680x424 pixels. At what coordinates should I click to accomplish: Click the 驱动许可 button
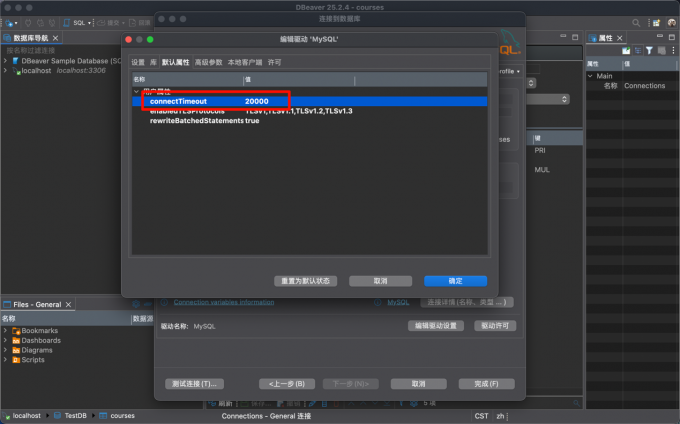pos(495,326)
